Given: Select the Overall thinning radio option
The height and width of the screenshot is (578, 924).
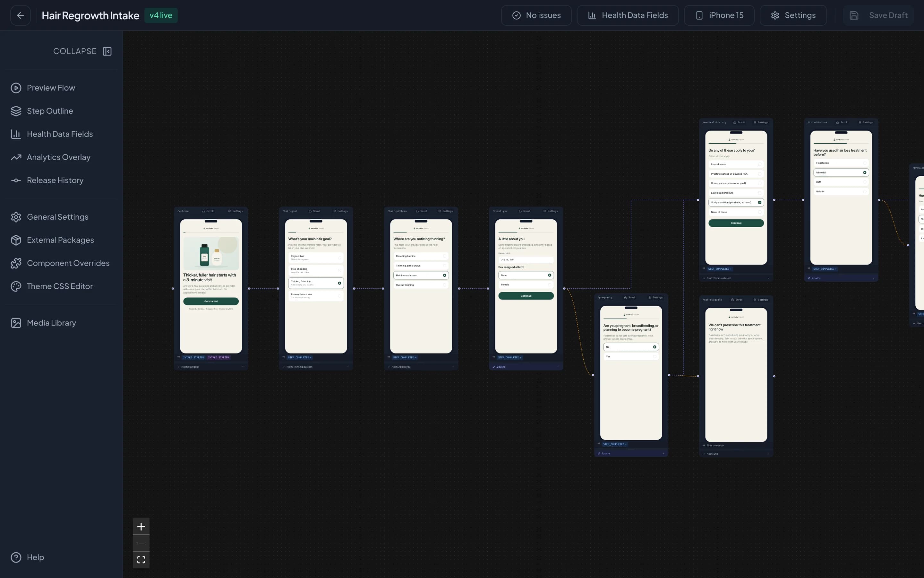Looking at the screenshot, I should point(421,285).
